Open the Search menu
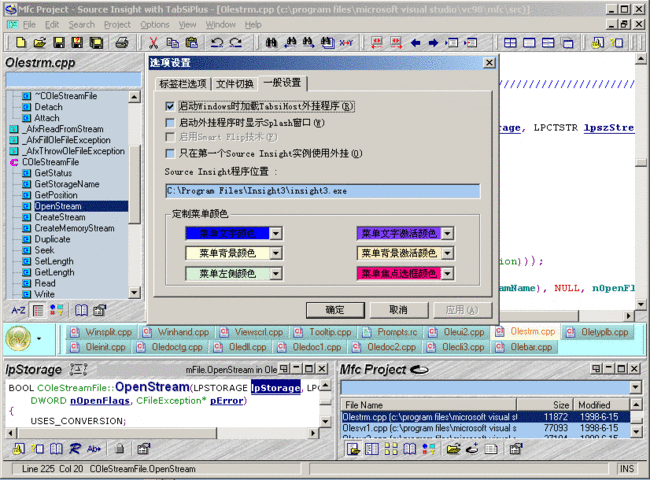The width and height of the screenshot is (650, 480). (x=82, y=25)
